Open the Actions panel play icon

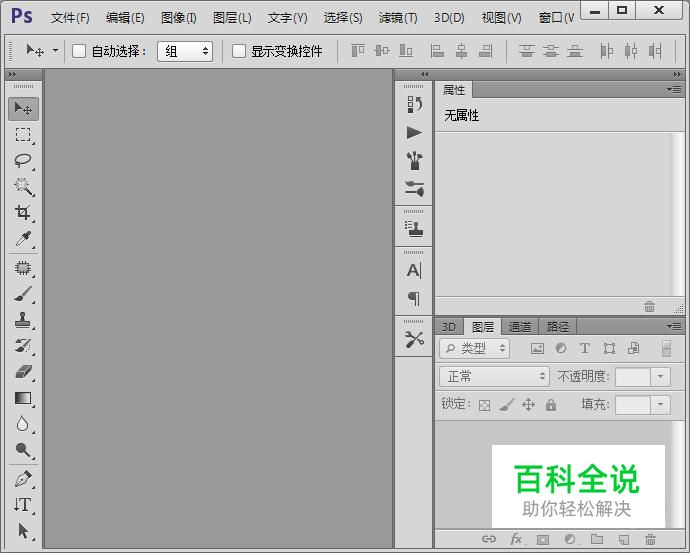(414, 132)
